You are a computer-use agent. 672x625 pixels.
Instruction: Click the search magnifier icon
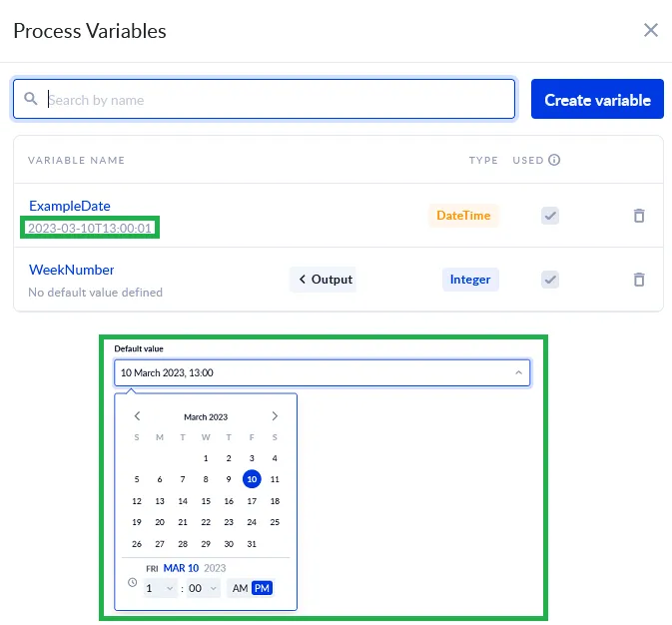coord(32,100)
